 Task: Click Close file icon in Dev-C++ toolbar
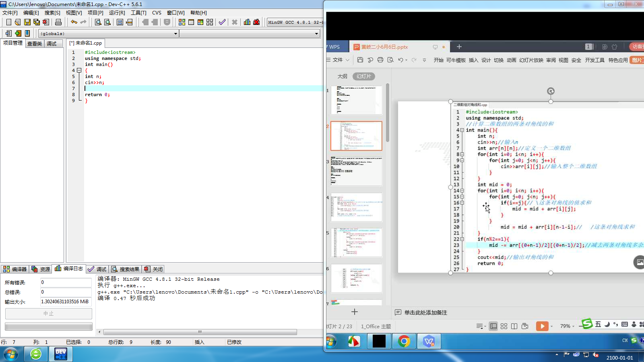tap(46, 22)
